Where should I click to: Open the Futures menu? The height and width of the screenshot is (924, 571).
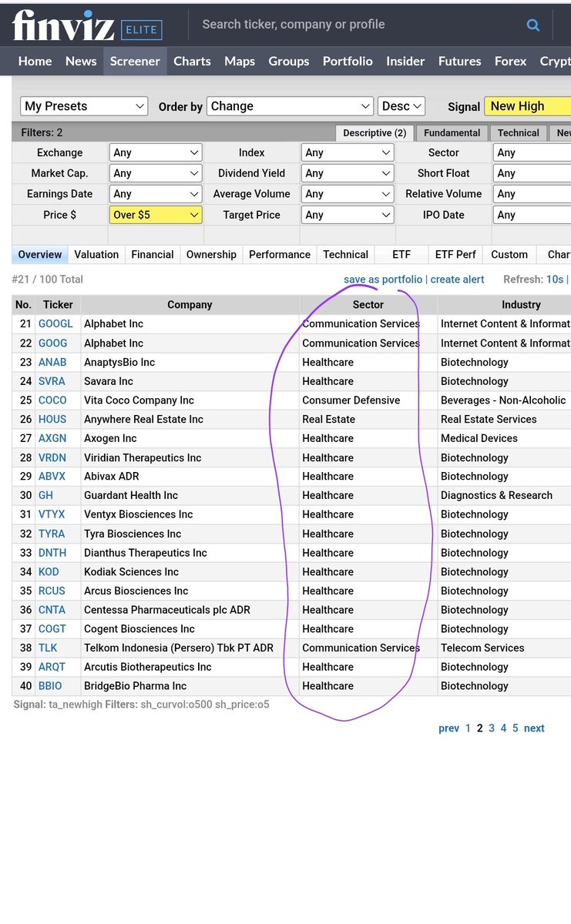pos(460,61)
